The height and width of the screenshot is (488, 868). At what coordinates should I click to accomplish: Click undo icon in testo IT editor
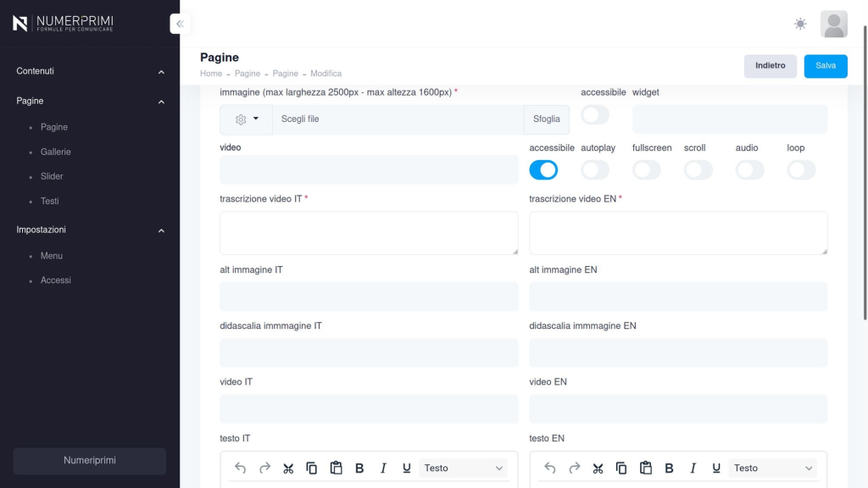(x=241, y=468)
